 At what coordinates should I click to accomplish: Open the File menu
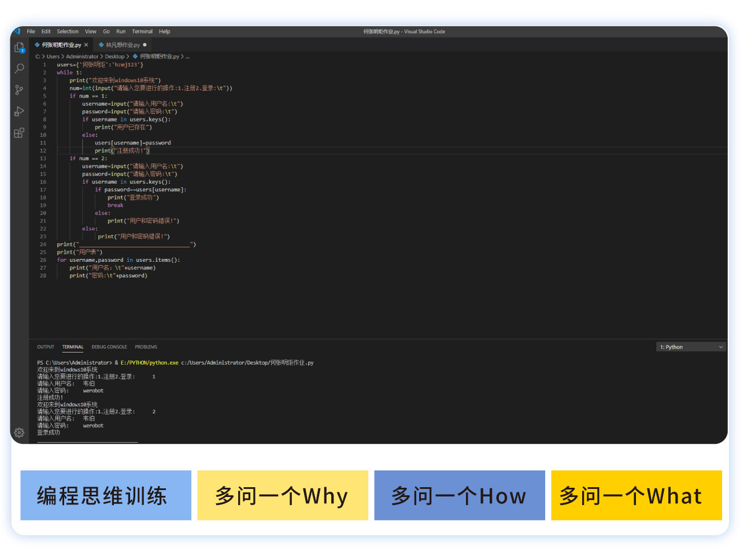pos(31,32)
